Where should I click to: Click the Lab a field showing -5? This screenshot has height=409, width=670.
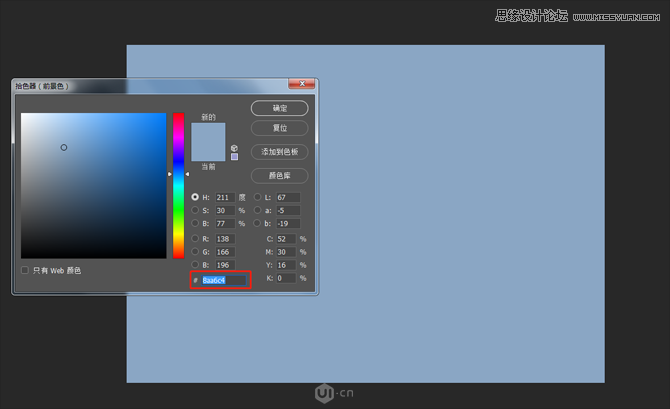[288, 210]
